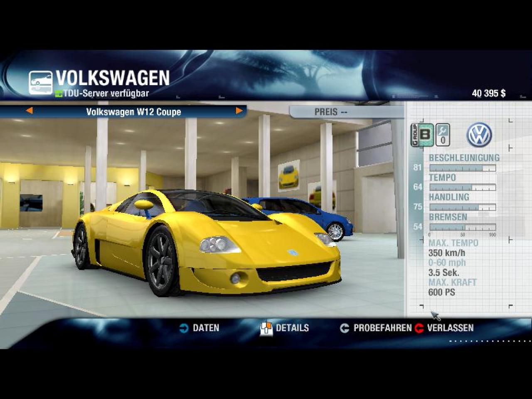The image size is (532, 399).
Task: Click the VW brand logo
Action: point(479,135)
